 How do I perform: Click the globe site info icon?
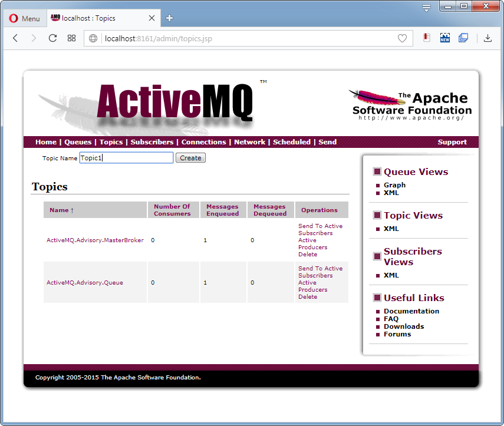(93, 38)
